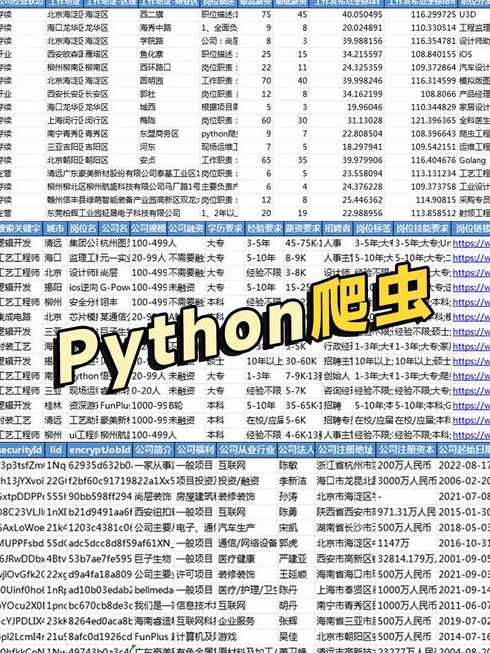The height and width of the screenshot is (653, 490).
Task: Select the 岗位标签 column header
Action: pyautogui.click(x=373, y=228)
